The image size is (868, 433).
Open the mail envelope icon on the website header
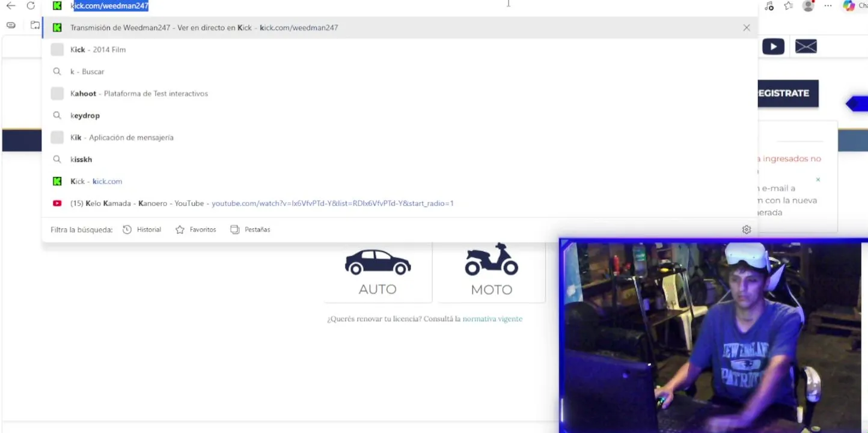[805, 46]
